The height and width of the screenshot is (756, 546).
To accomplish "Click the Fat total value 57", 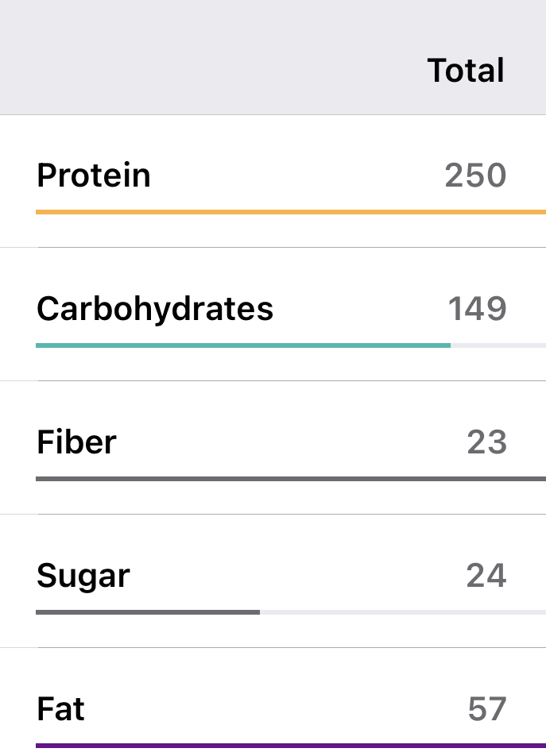I will (x=487, y=709).
